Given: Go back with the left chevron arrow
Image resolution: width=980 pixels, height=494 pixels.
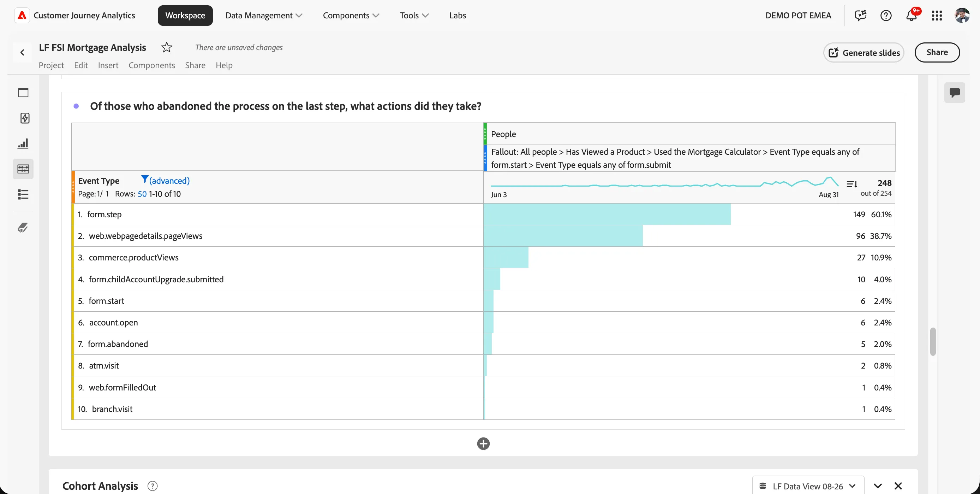Looking at the screenshot, I should pyautogui.click(x=23, y=52).
